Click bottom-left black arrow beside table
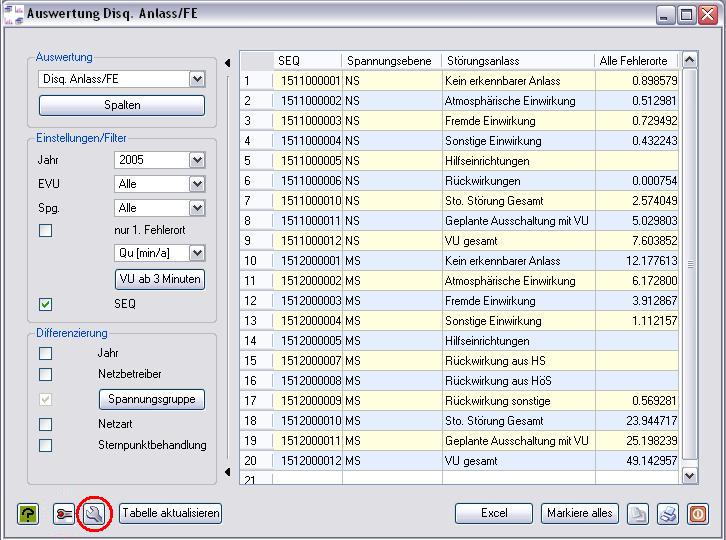Viewport: 726px width, 540px height. [228, 472]
